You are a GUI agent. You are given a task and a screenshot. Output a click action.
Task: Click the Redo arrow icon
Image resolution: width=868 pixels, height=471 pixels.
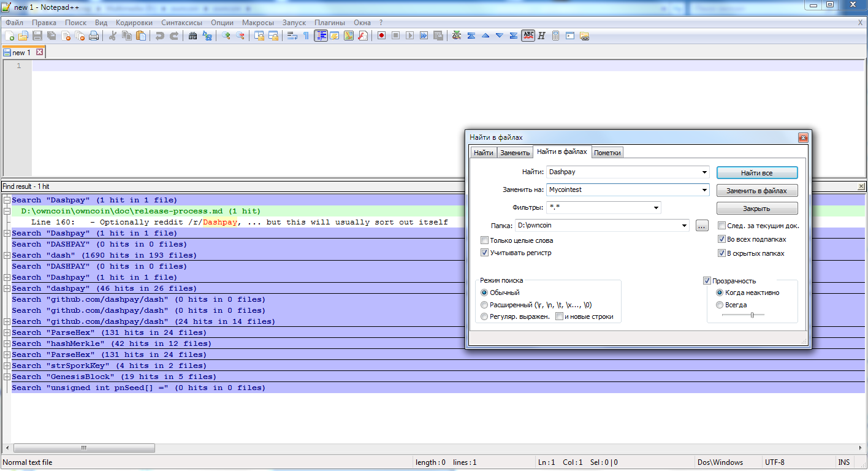point(174,36)
